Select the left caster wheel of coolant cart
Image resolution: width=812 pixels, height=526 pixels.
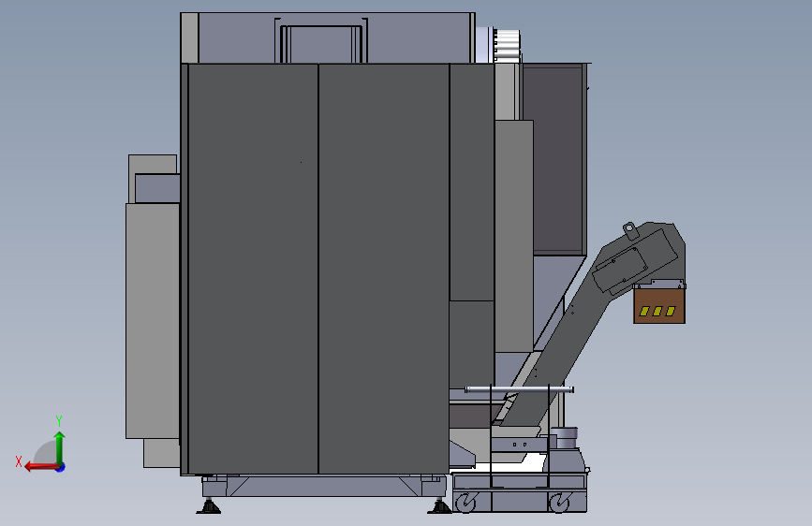[465, 503]
